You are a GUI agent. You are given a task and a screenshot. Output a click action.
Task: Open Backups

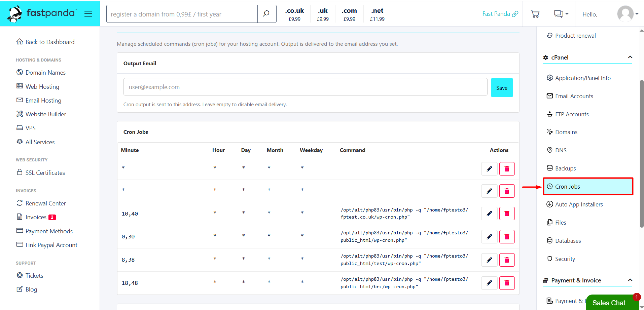[561, 168]
